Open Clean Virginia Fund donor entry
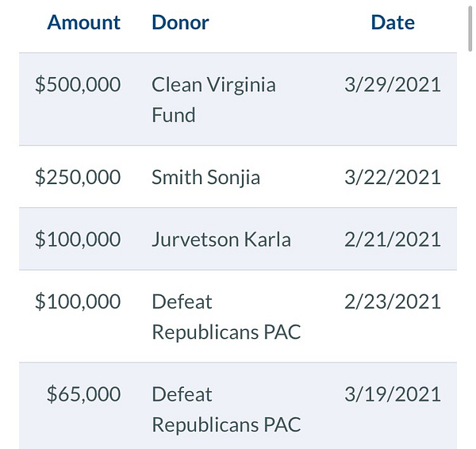The height and width of the screenshot is (449, 476). [x=213, y=100]
